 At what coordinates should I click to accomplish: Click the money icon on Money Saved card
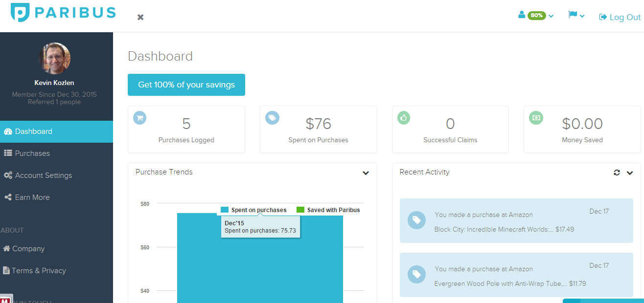tap(535, 117)
